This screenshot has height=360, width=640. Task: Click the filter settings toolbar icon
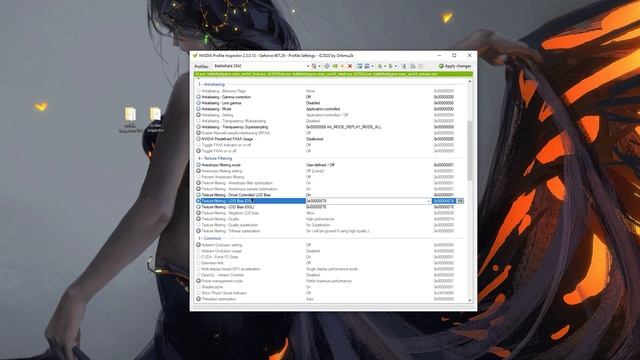pyautogui.click(x=404, y=66)
